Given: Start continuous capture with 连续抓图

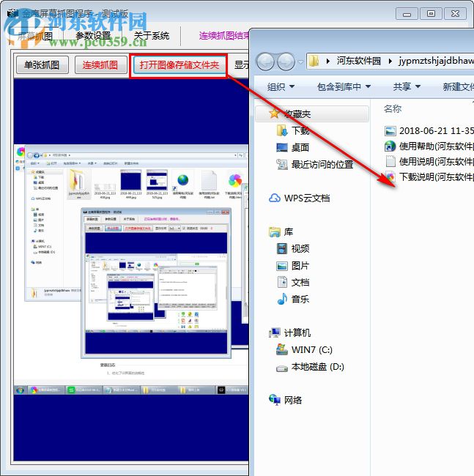Looking at the screenshot, I should [100, 64].
